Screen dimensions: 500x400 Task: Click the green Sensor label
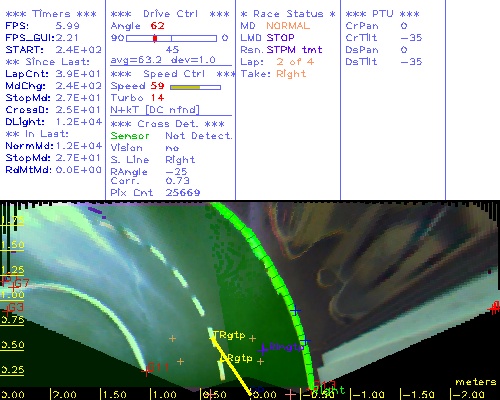tap(130, 136)
